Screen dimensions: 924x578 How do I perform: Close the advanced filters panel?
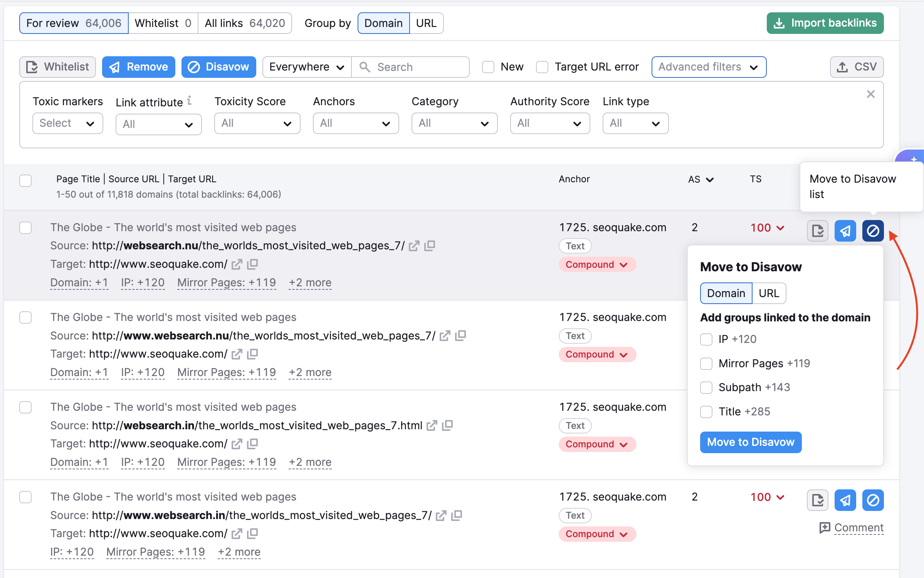click(870, 94)
